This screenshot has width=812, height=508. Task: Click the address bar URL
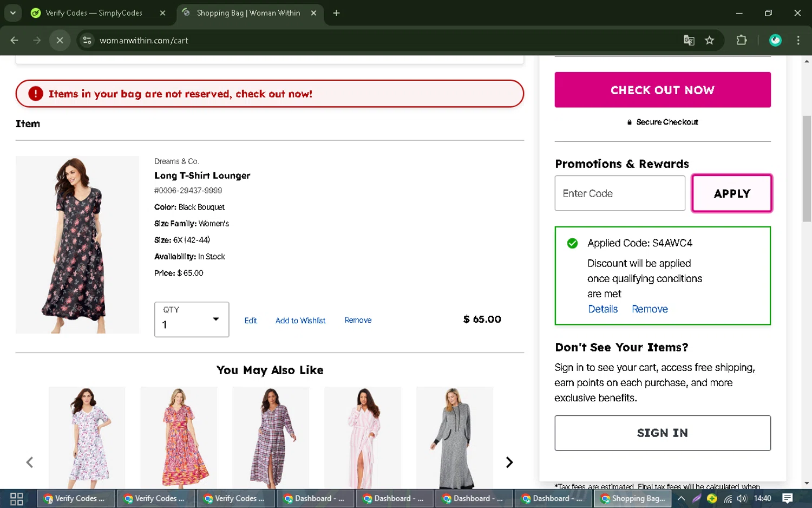coord(144,41)
